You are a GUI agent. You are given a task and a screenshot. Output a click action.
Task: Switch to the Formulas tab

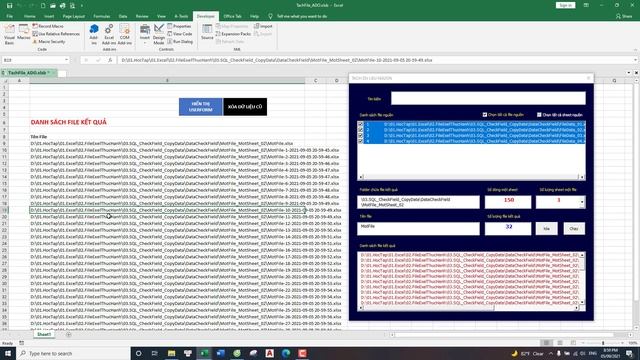[102, 16]
